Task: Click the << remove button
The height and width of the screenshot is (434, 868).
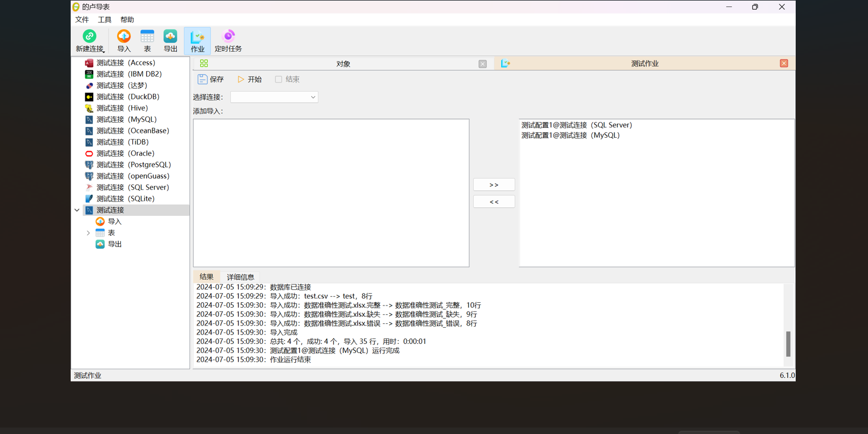Action: click(494, 202)
